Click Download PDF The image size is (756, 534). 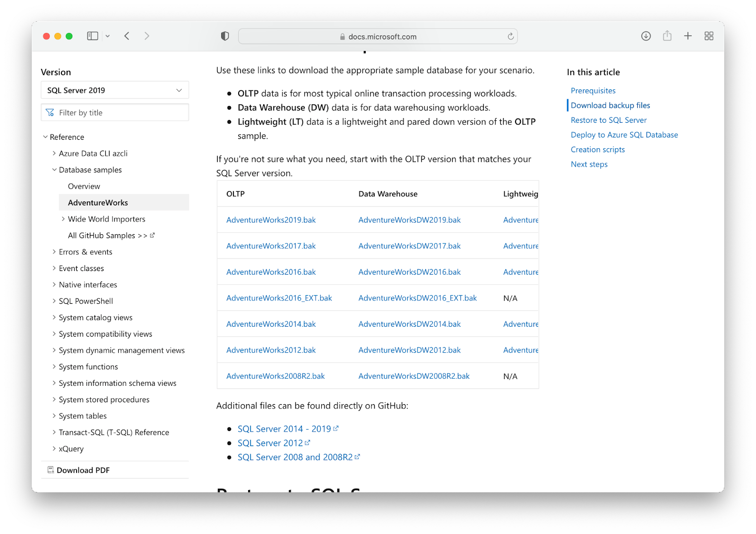tap(83, 470)
